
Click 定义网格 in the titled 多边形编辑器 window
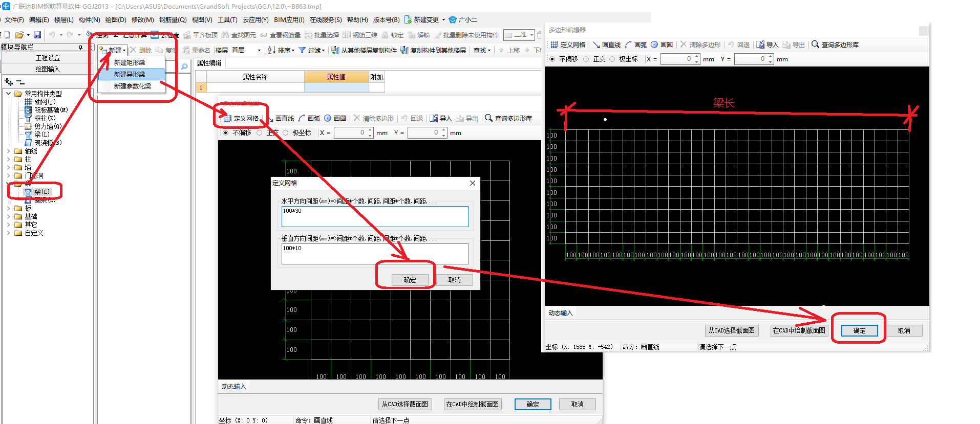[x=568, y=44]
